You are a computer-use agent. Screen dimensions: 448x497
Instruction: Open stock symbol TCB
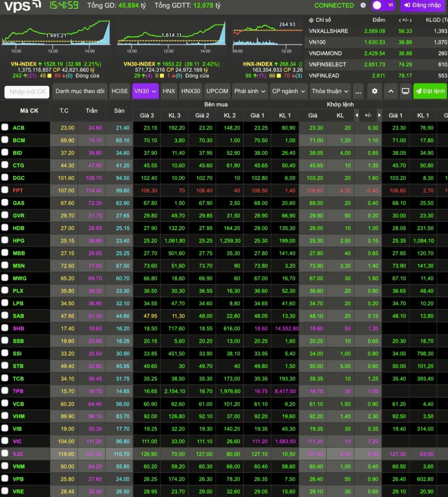(x=18, y=379)
